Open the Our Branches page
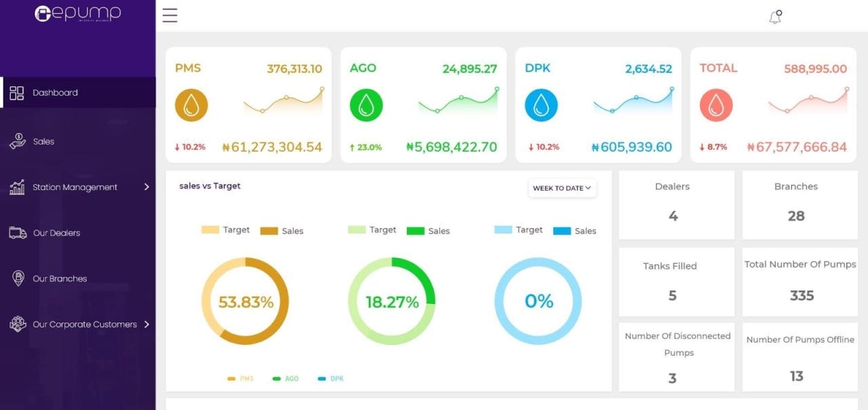Image resolution: width=868 pixels, height=410 pixels. 60,279
